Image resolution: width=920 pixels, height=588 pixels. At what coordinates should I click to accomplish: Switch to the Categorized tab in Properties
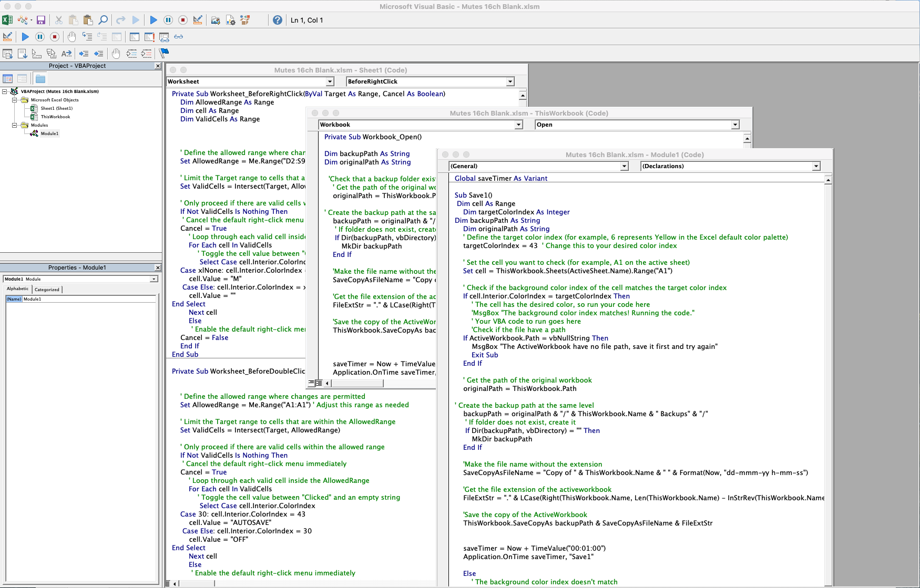click(x=47, y=289)
